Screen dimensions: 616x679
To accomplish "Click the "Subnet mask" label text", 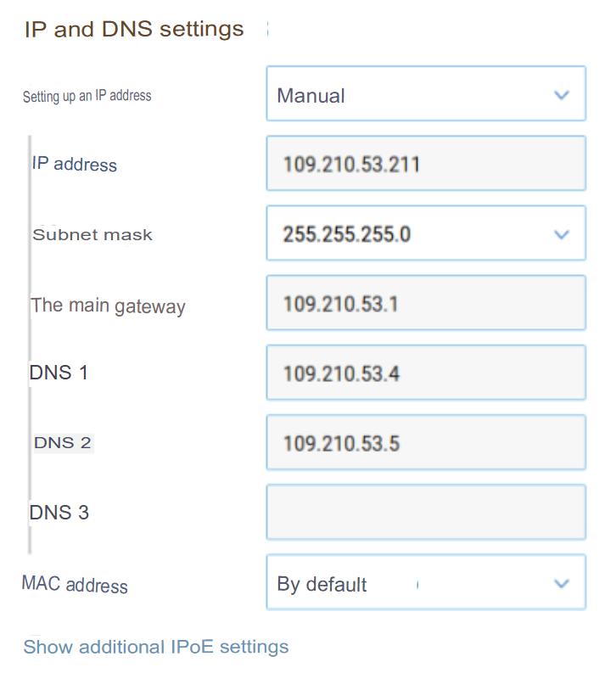I will 92,234.
